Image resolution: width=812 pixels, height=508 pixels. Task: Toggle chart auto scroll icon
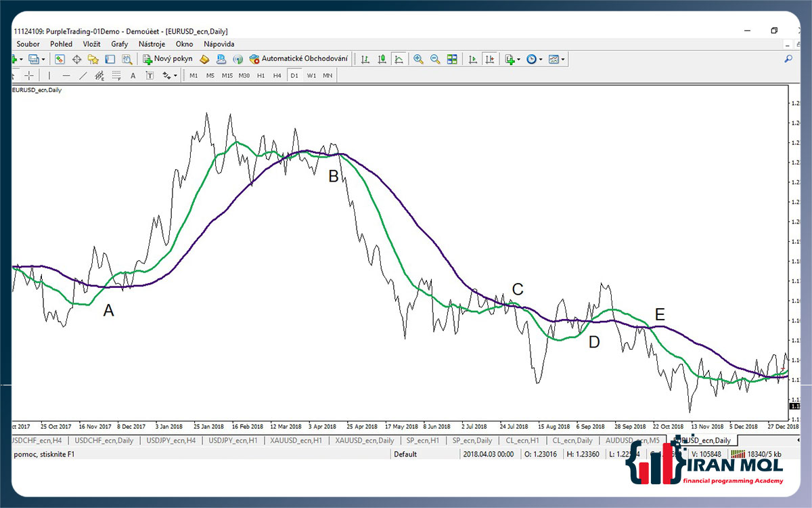coord(472,59)
